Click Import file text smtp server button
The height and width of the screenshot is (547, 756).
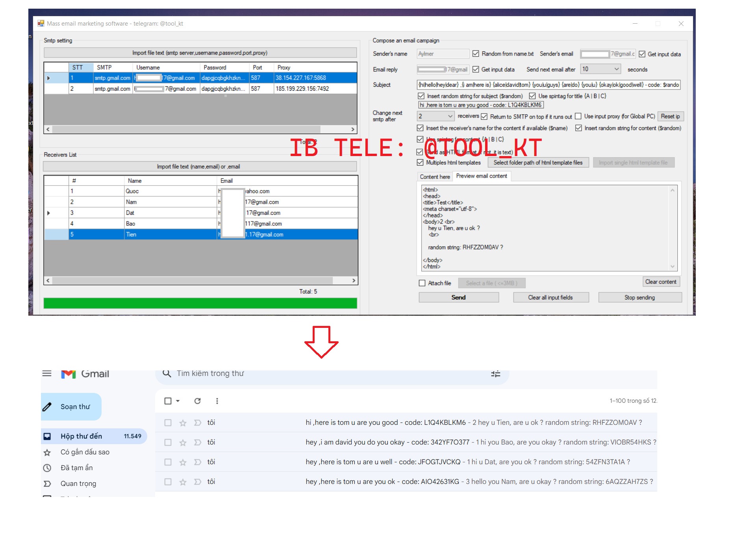[x=200, y=53]
